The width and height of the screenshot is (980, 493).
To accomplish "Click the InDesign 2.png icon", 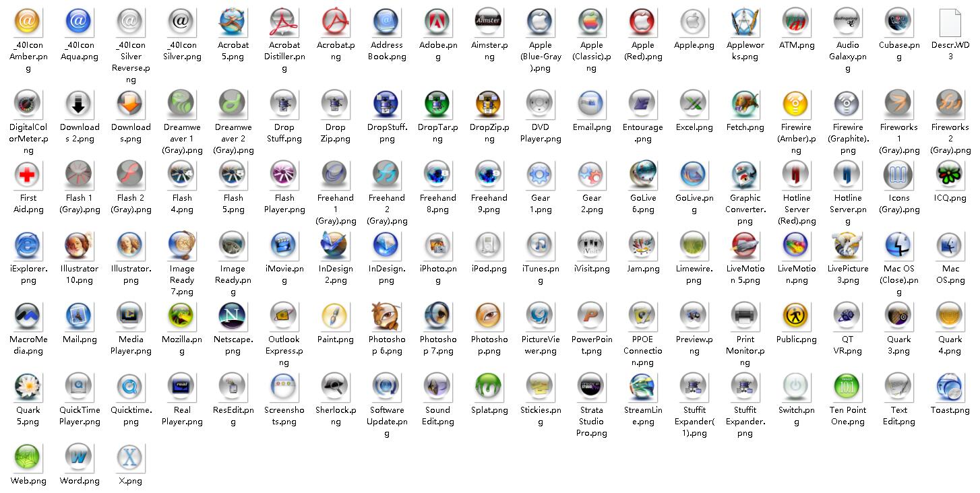I will 335,245.
